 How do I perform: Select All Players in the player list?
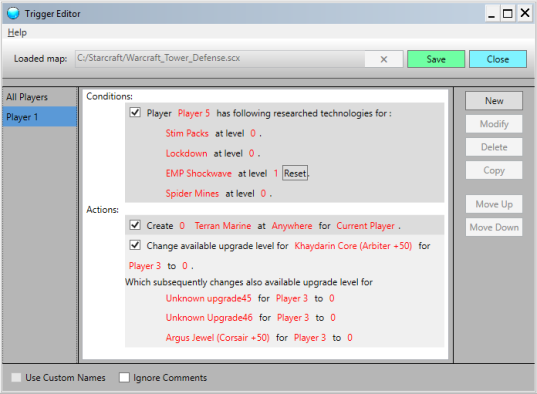[x=39, y=97]
